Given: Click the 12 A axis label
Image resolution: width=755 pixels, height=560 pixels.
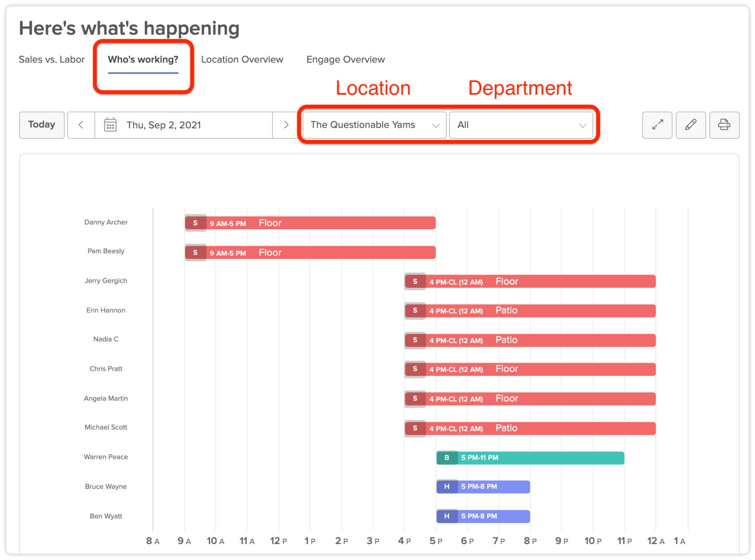Looking at the screenshot, I should [x=656, y=541].
